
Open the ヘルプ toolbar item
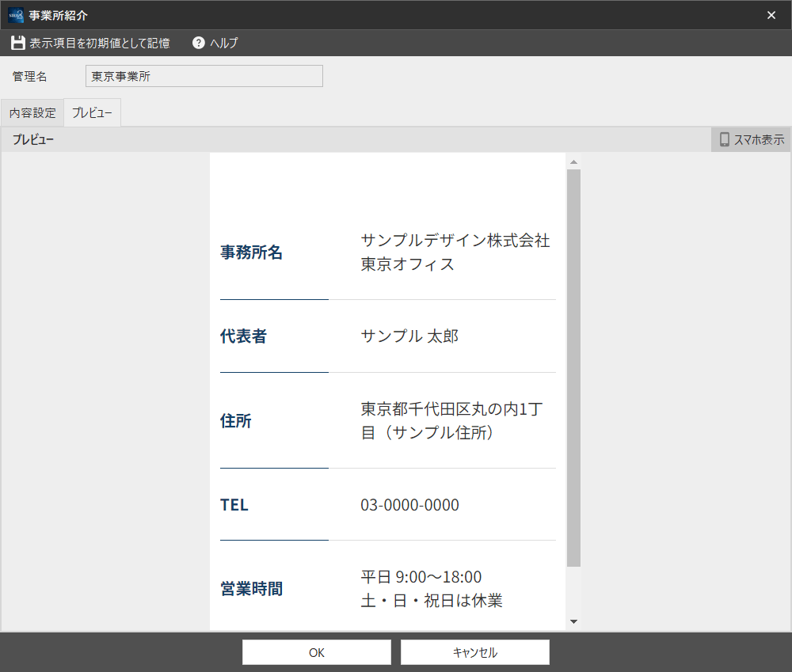(x=215, y=43)
